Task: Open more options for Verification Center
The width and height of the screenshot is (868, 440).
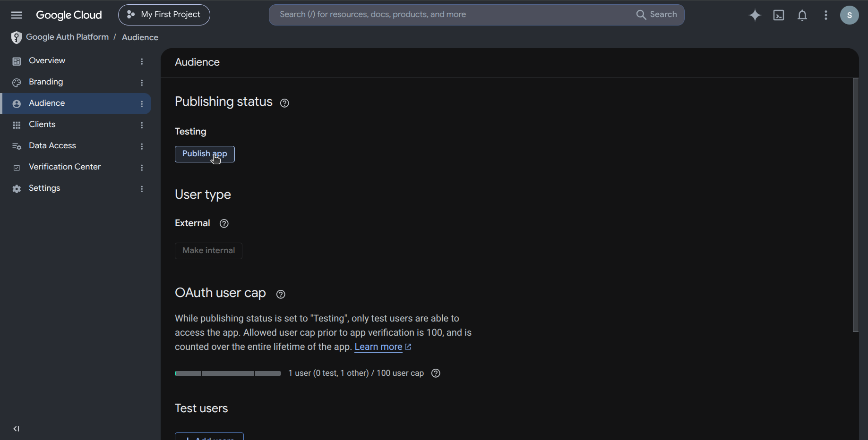Action: coord(142,168)
